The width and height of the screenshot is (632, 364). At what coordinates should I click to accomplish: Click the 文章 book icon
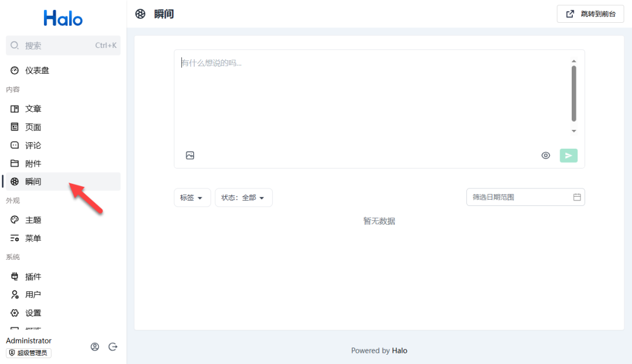(15, 109)
